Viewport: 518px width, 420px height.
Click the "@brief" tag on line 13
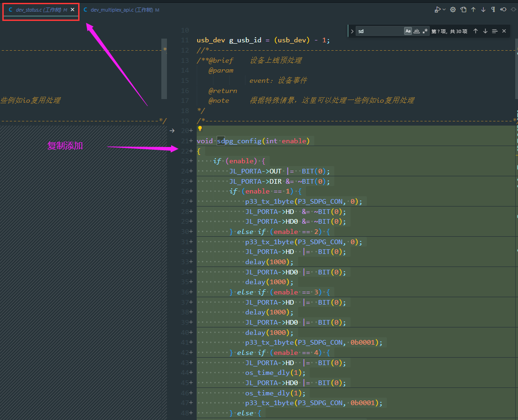[221, 60]
